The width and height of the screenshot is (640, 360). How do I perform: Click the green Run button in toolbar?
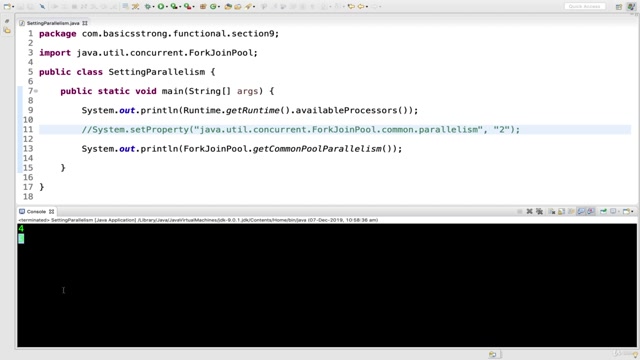point(161,7)
